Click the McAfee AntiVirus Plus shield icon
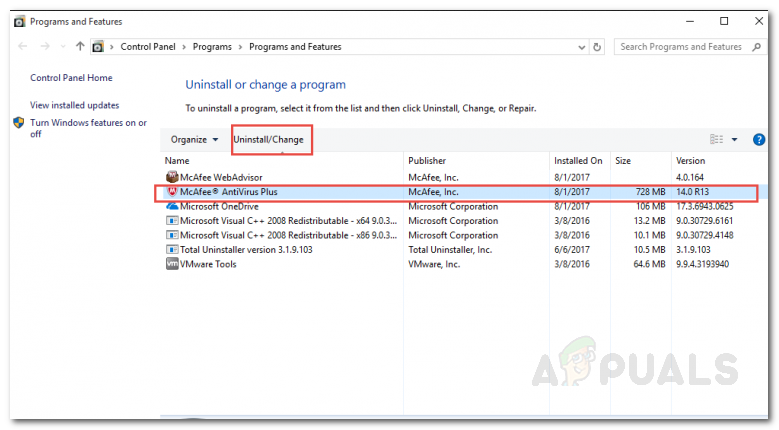The height and width of the screenshot is (430, 779). [x=172, y=192]
